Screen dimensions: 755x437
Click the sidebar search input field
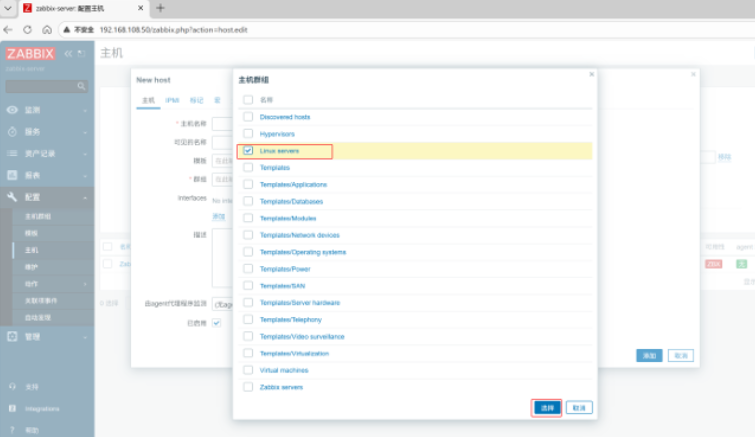pyautogui.click(x=41, y=86)
